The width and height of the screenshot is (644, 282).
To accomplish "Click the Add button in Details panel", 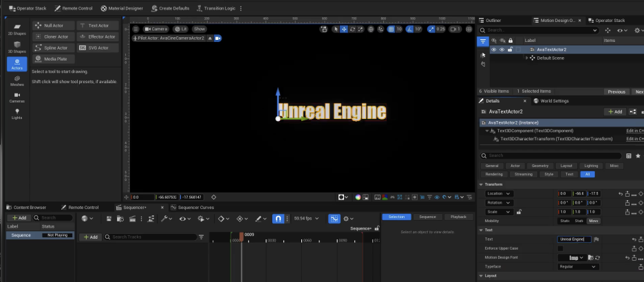I will pos(615,111).
